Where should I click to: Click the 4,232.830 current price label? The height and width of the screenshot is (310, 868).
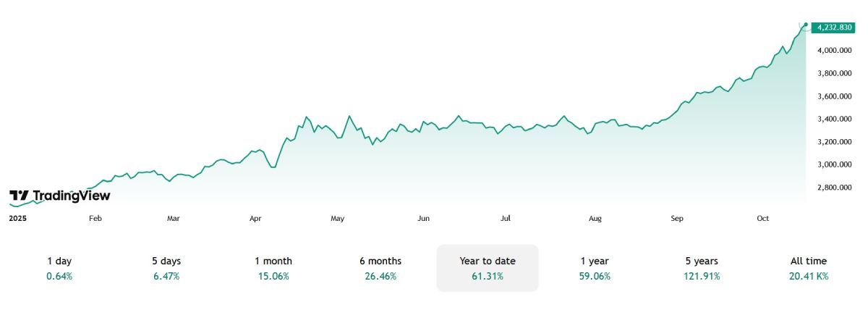pyautogui.click(x=834, y=28)
